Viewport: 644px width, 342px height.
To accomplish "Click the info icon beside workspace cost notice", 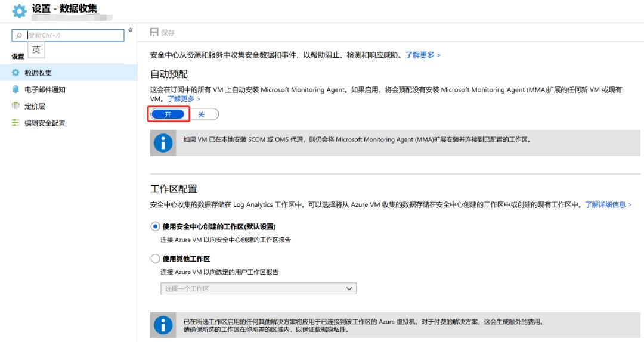I will tap(163, 325).
